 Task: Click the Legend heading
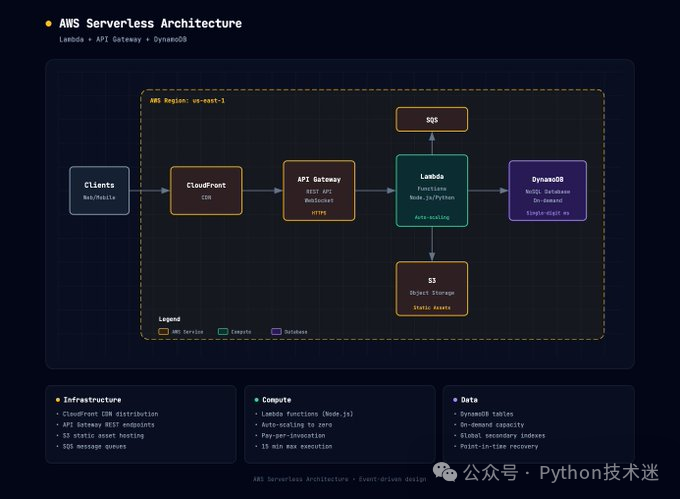pos(169,319)
